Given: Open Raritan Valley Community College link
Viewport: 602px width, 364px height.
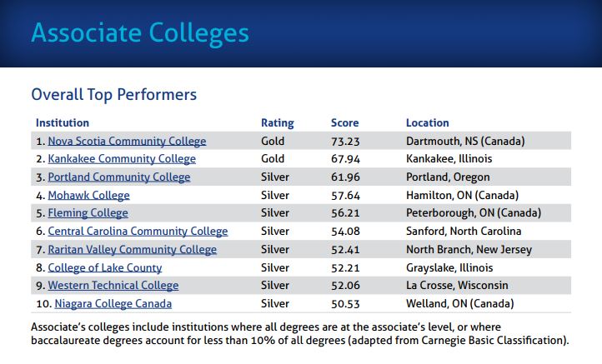Looking at the screenshot, I should click(x=132, y=250).
